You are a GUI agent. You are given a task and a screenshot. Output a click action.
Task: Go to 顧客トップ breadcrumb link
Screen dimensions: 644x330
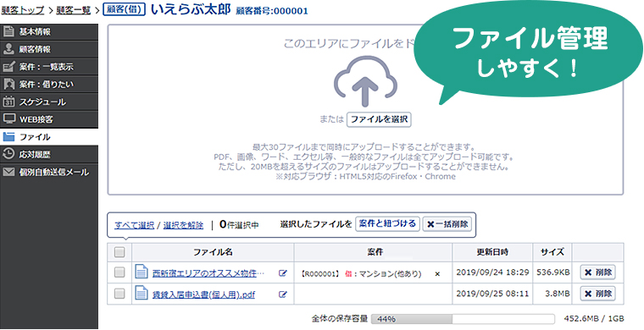tap(23, 10)
